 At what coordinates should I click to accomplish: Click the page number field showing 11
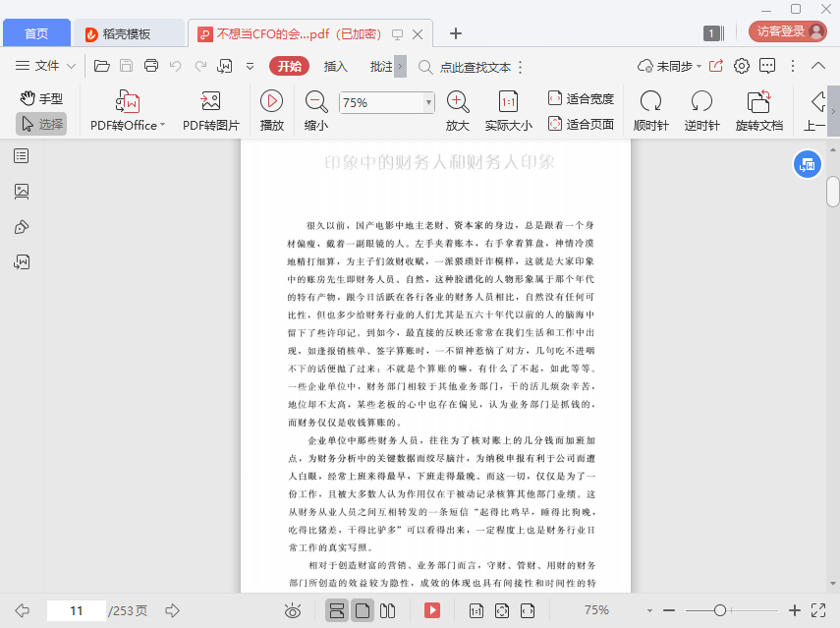click(x=76, y=610)
